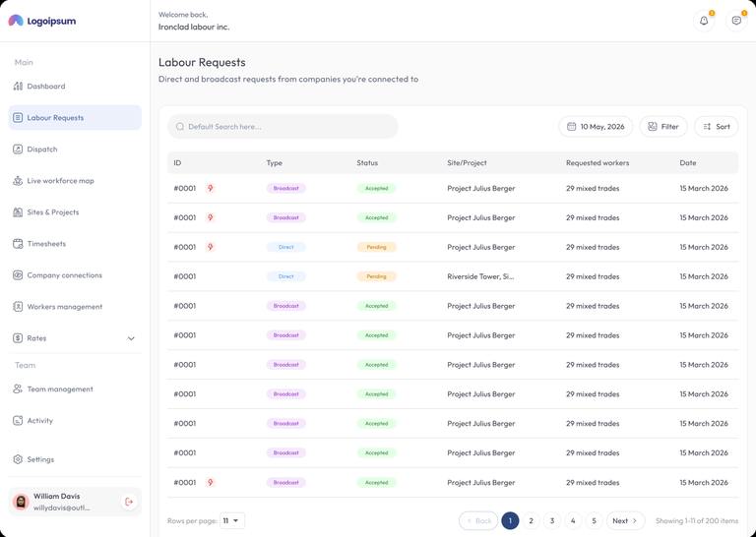
Task: Click the Dispatch sidebar icon
Action: [x=18, y=149]
